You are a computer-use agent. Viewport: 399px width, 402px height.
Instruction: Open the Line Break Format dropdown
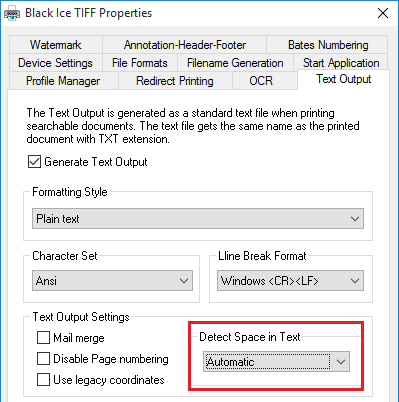point(290,281)
